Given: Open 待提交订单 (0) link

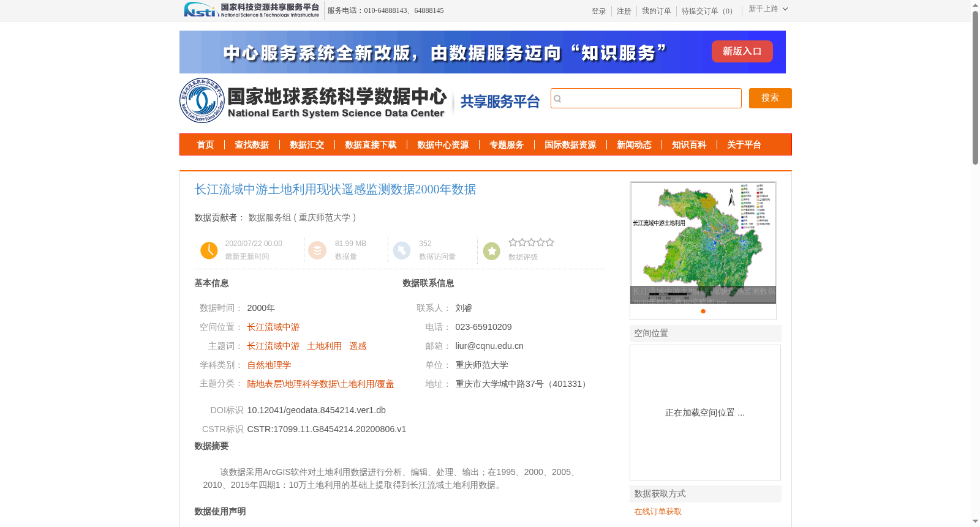Looking at the screenshot, I should pyautogui.click(x=709, y=11).
